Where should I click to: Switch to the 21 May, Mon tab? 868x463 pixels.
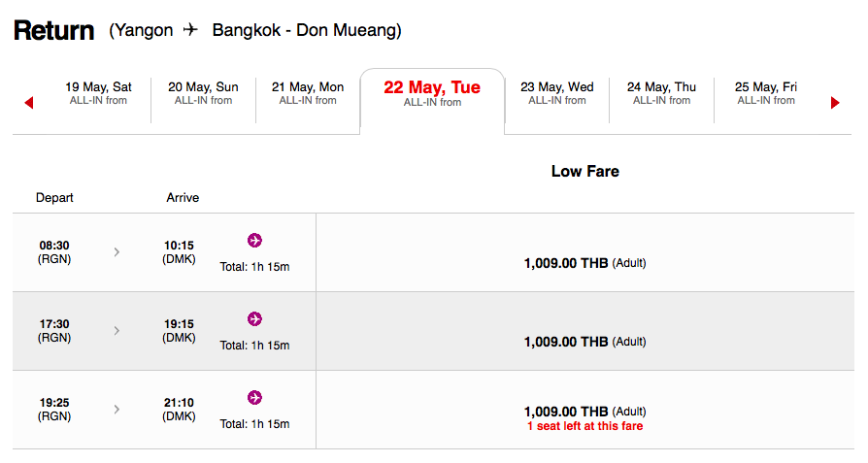[308, 93]
